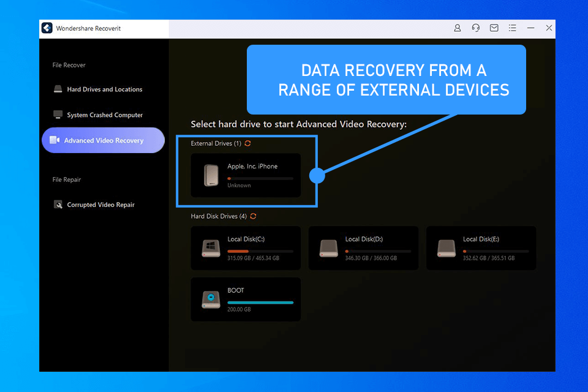Click the Wondershare Recoverit logo icon
This screenshot has width=588, height=392.
47,28
